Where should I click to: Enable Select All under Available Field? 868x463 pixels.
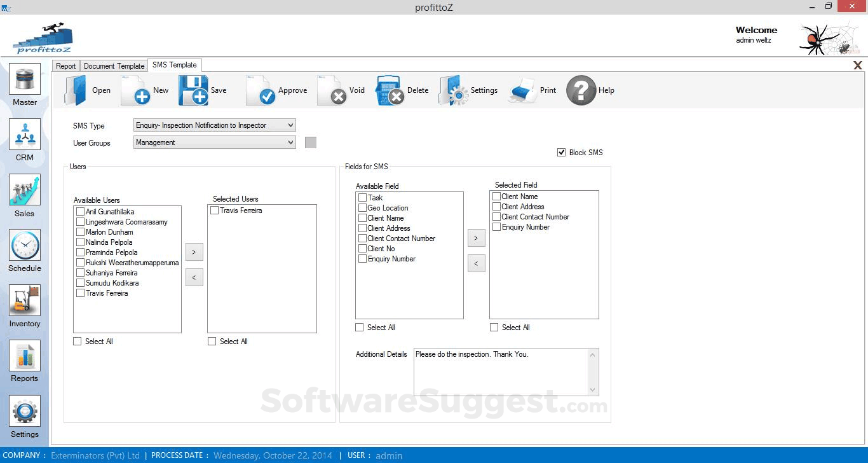point(359,327)
